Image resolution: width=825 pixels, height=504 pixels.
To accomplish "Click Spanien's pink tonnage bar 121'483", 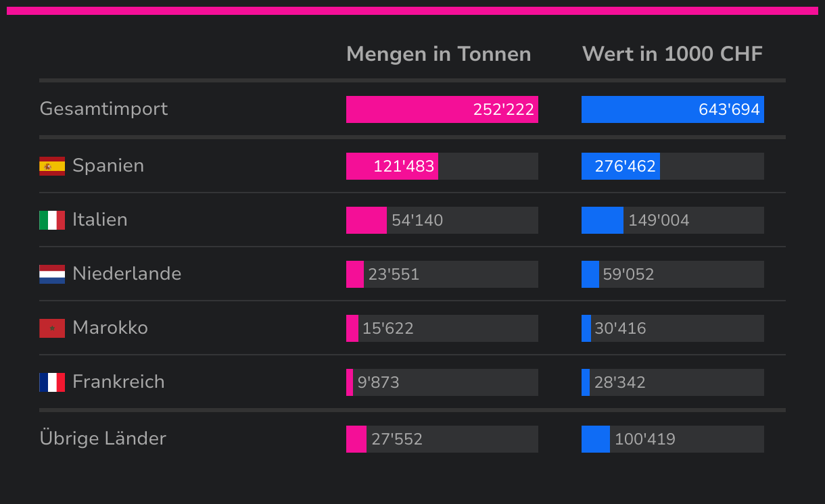I will pyautogui.click(x=392, y=166).
